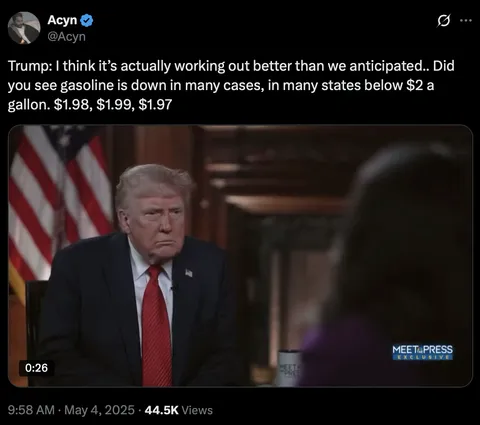Open Acyn's profile avatar picture
Viewport: 480px width, 425px height.
tap(24, 28)
